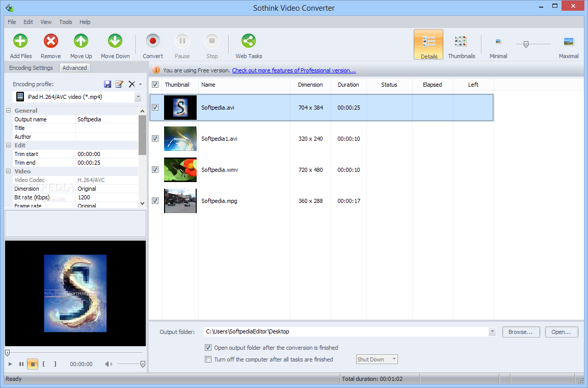Click the Output name value field
The image size is (588, 388).
coord(107,119)
